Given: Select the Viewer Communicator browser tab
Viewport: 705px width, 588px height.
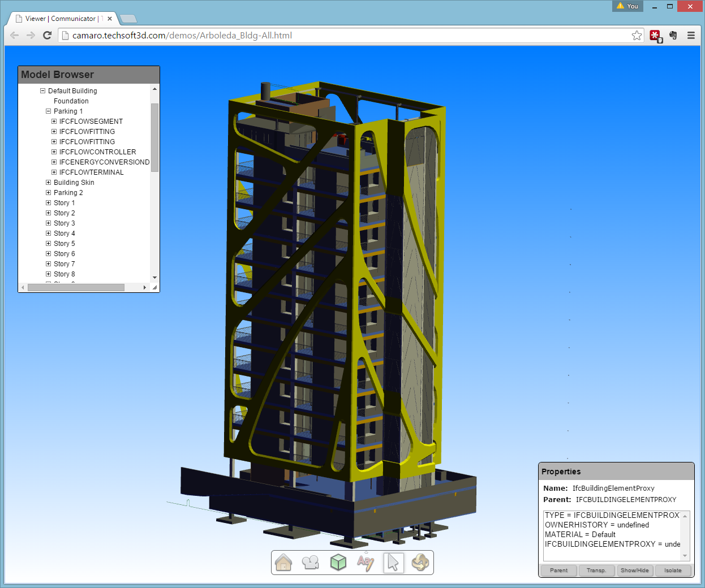Looking at the screenshot, I should (x=61, y=19).
